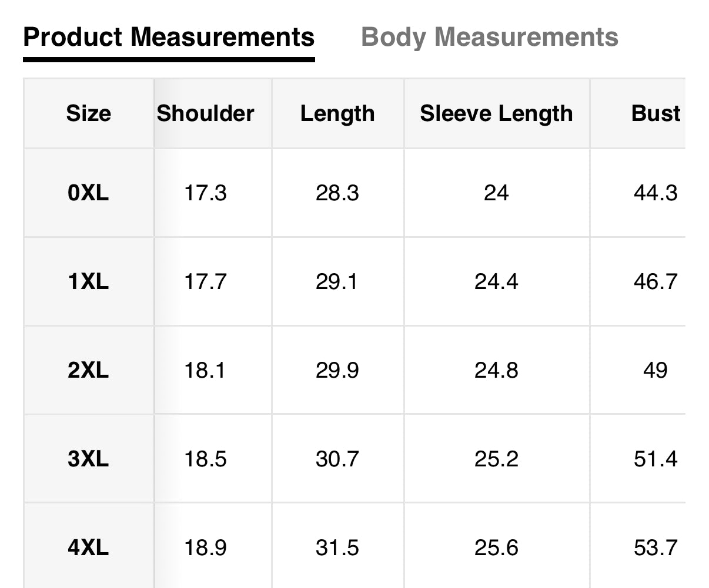
Task: Click the 29.1 length value for 1XL
Action: [337, 282]
